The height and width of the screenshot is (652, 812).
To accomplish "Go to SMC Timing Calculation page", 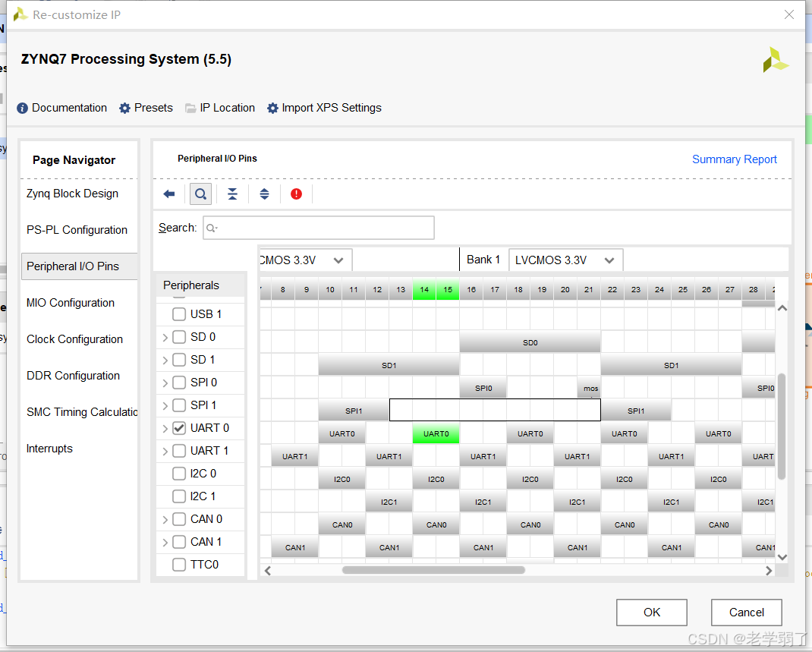I will coord(82,412).
